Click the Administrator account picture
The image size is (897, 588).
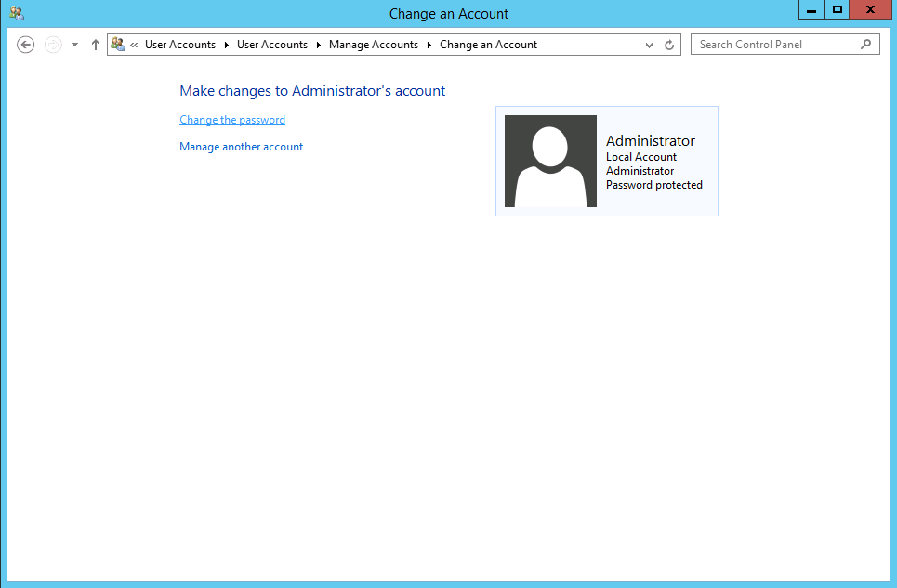550,161
